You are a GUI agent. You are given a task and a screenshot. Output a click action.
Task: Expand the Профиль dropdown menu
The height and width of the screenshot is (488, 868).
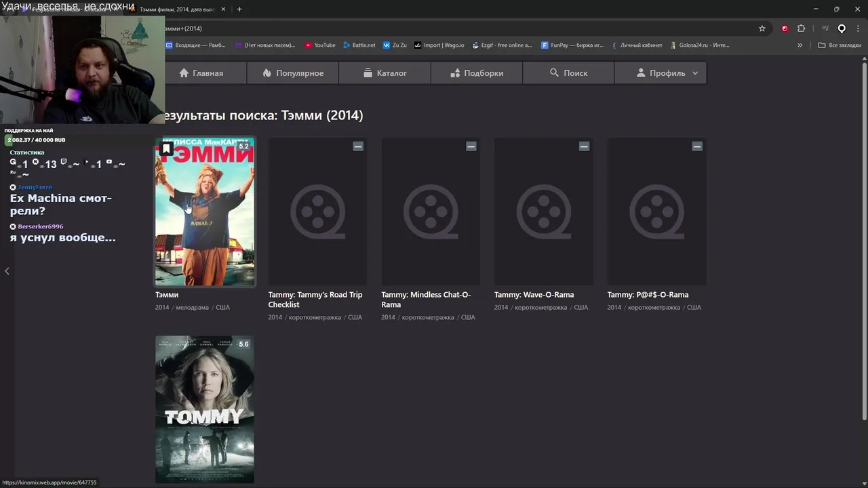click(x=660, y=73)
